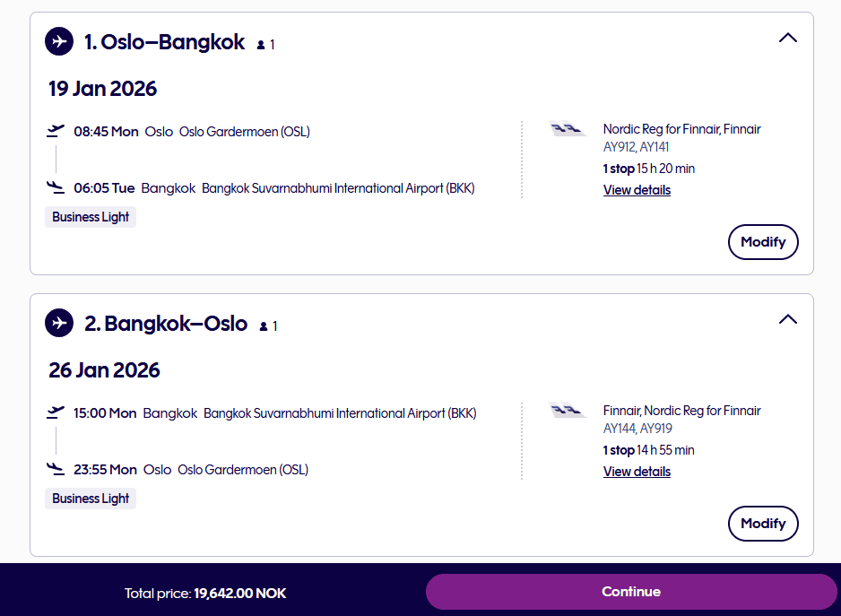Click the departure icon at 15:00 Mon
841x616 pixels.
56,412
